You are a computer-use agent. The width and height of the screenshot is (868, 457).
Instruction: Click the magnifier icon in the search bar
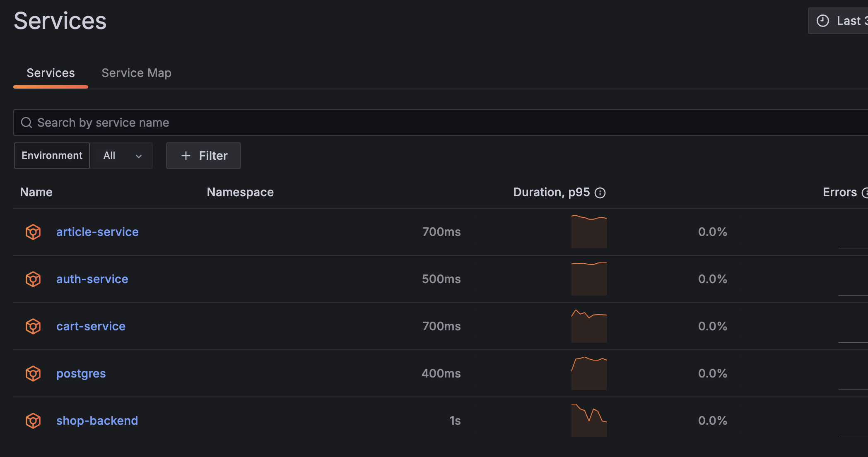[27, 123]
